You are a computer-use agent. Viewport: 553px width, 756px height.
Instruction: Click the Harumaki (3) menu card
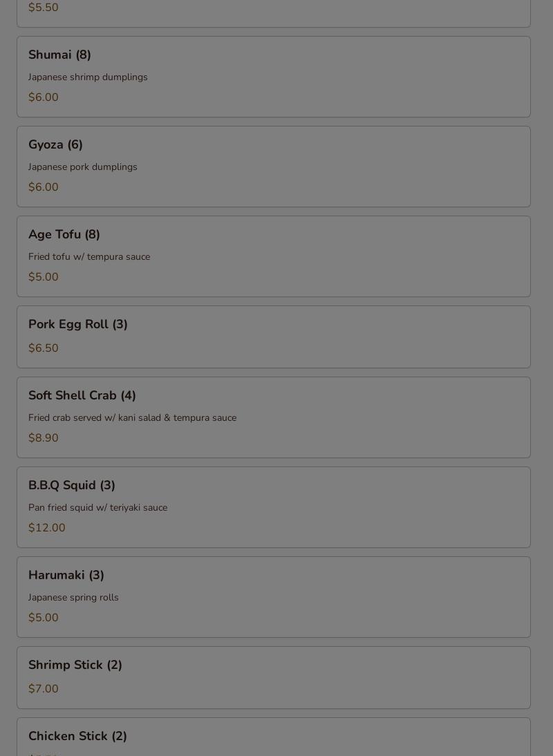tap(273, 597)
